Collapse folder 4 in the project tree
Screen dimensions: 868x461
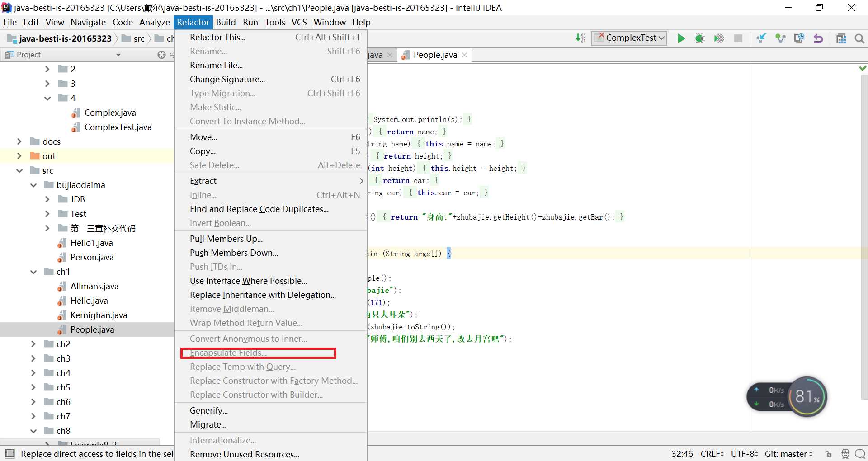pos(47,98)
